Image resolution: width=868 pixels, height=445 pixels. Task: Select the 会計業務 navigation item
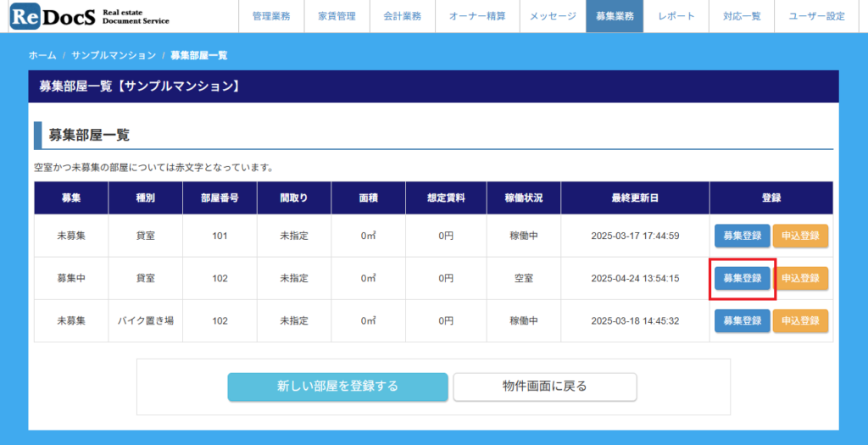pyautogui.click(x=402, y=16)
